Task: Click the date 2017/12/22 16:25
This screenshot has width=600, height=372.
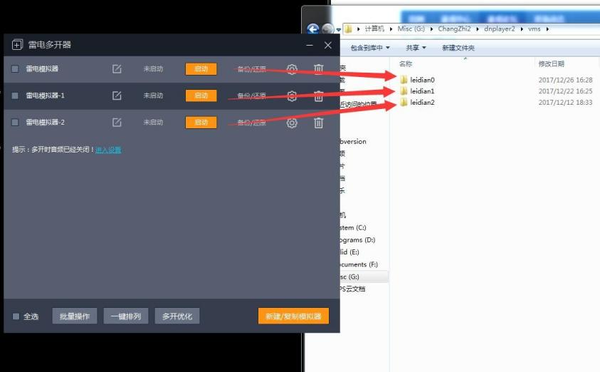Action: pyautogui.click(x=565, y=91)
